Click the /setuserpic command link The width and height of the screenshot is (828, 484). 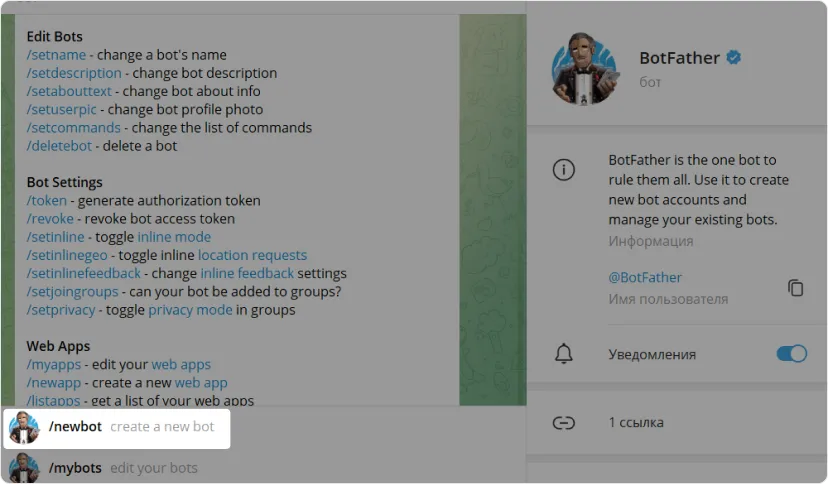62,110
